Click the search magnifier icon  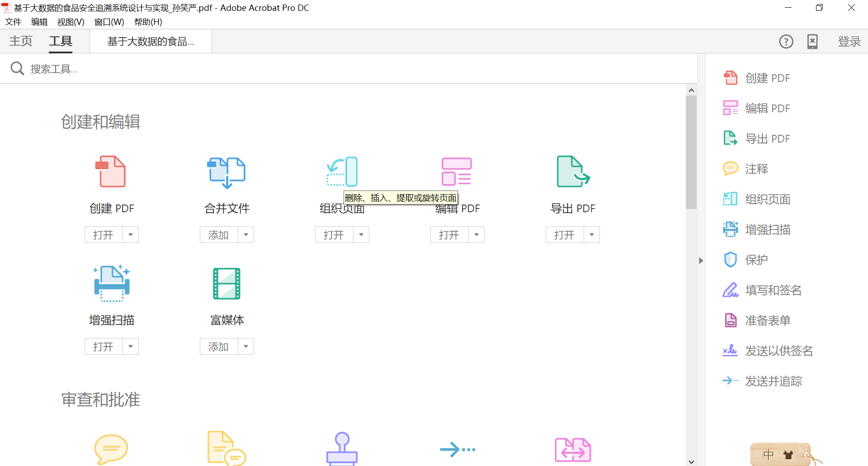coord(17,68)
